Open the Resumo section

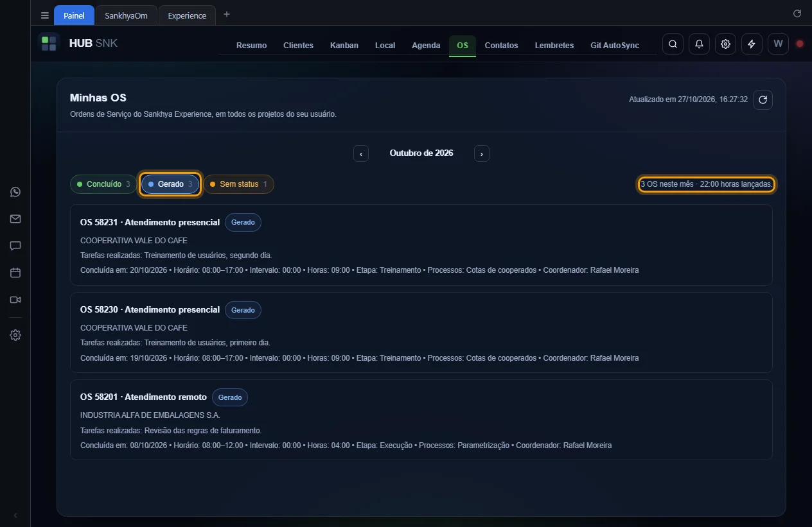coord(252,46)
